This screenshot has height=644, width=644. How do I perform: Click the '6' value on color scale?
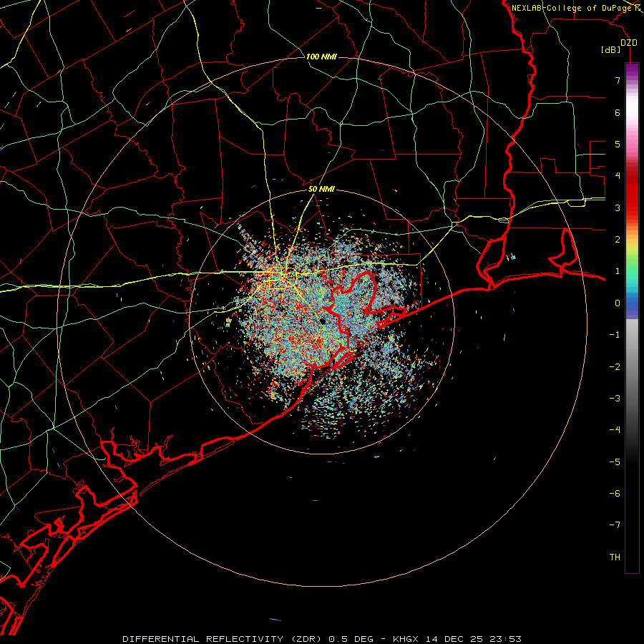pyautogui.click(x=618, y=112)
